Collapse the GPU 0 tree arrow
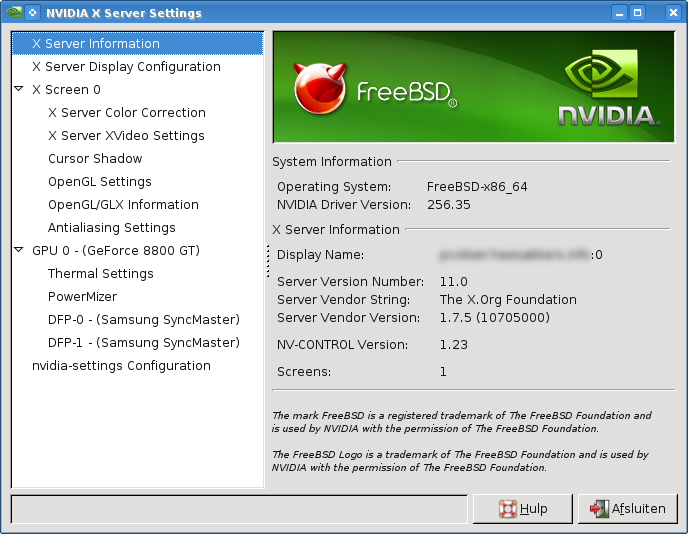Viewport: 688px width, 534px height. [19, 250]
